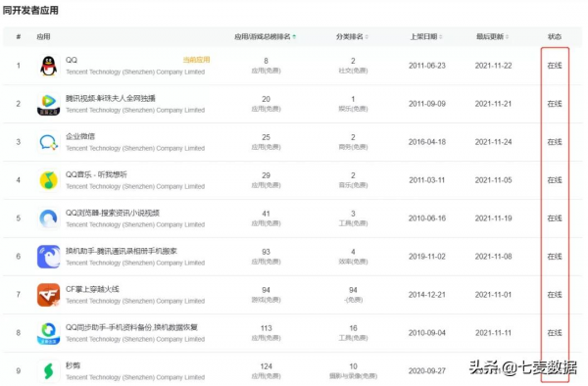Click last update 2021-11-19
Viewport: 588px width, 386px height.
click(493, 218)
